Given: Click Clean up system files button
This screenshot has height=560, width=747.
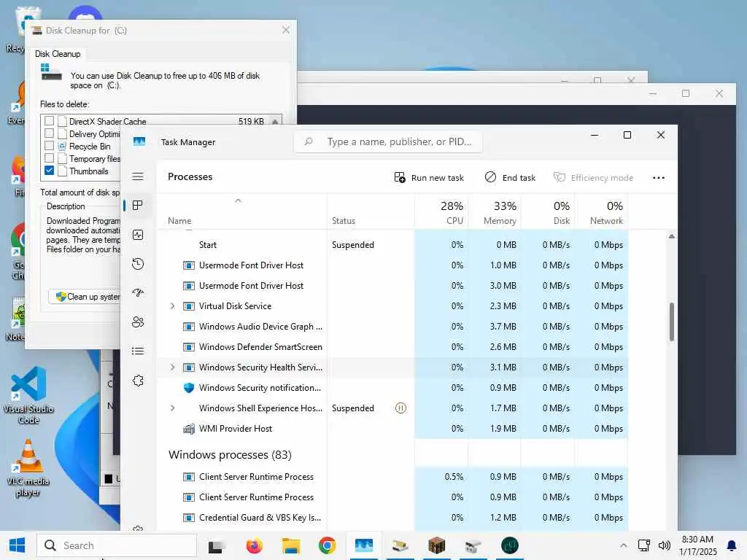Looking at the screenshot, I should tap(85, 297).
